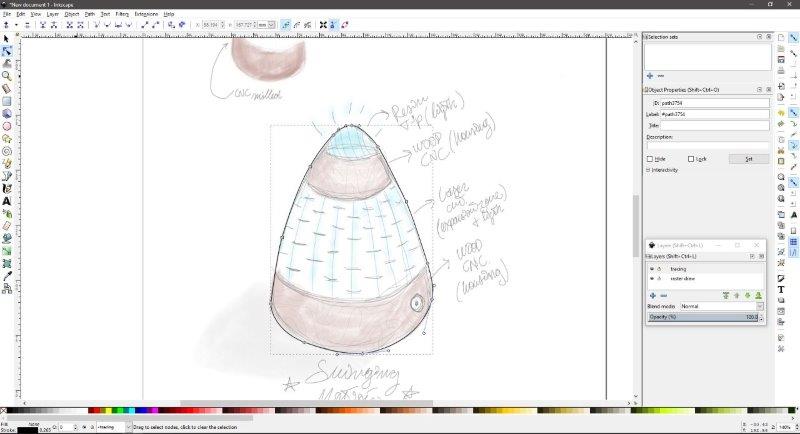Click the Set button in Object Properties
This screenshot has width=800, height=434.
[x=748, y=159]
